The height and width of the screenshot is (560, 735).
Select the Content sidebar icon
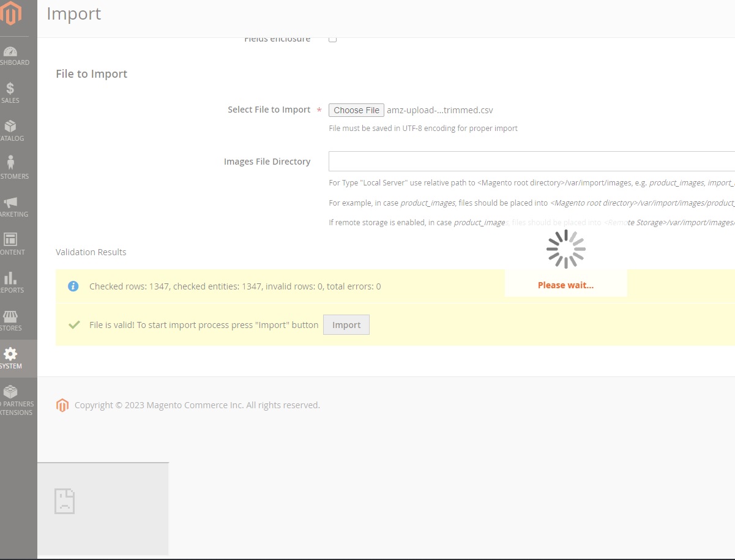pos(11,239)
